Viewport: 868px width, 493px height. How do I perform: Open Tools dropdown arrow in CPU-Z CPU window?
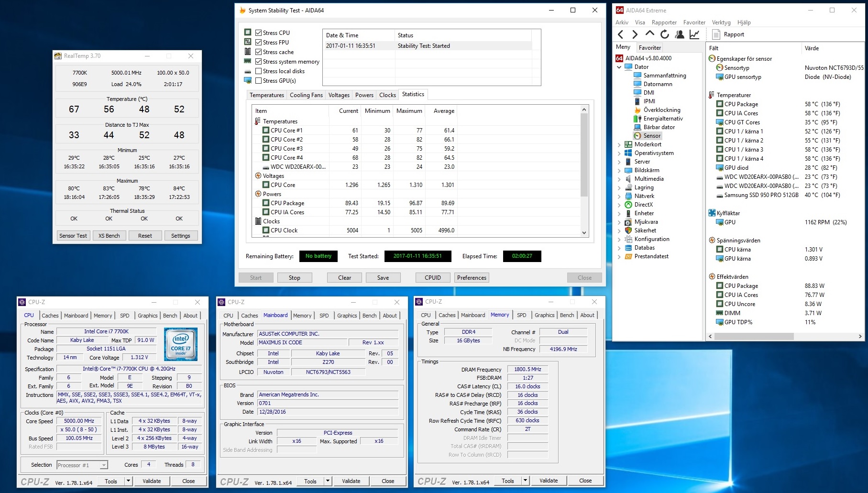(128, 481)
